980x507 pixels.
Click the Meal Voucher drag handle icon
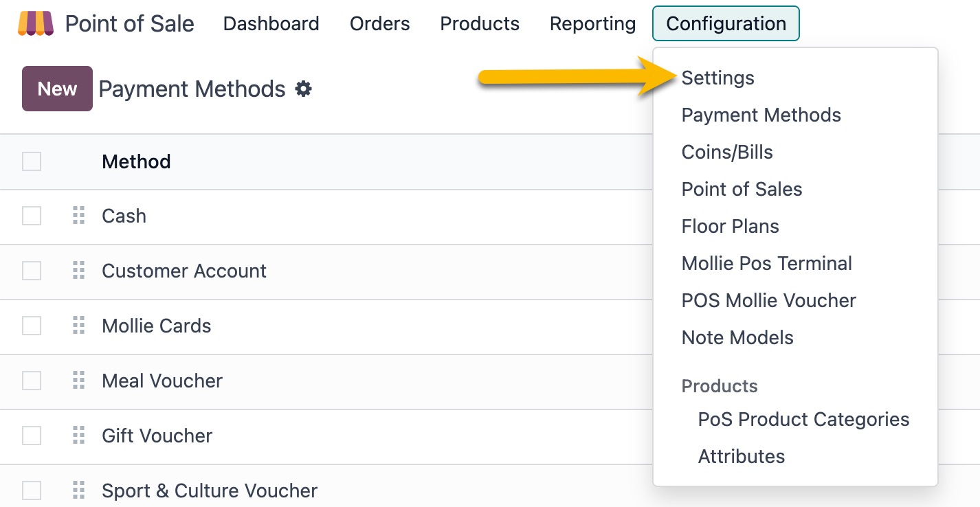(x=79, y=381)
